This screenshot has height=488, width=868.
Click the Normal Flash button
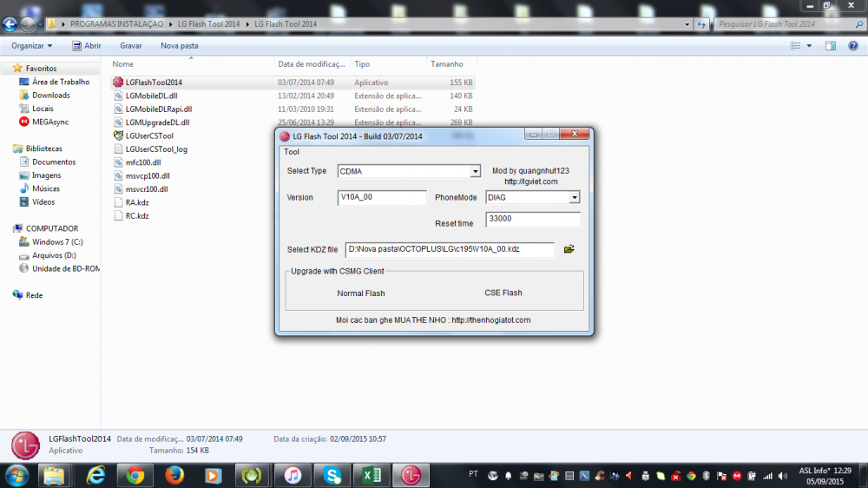tap(361, 293)
